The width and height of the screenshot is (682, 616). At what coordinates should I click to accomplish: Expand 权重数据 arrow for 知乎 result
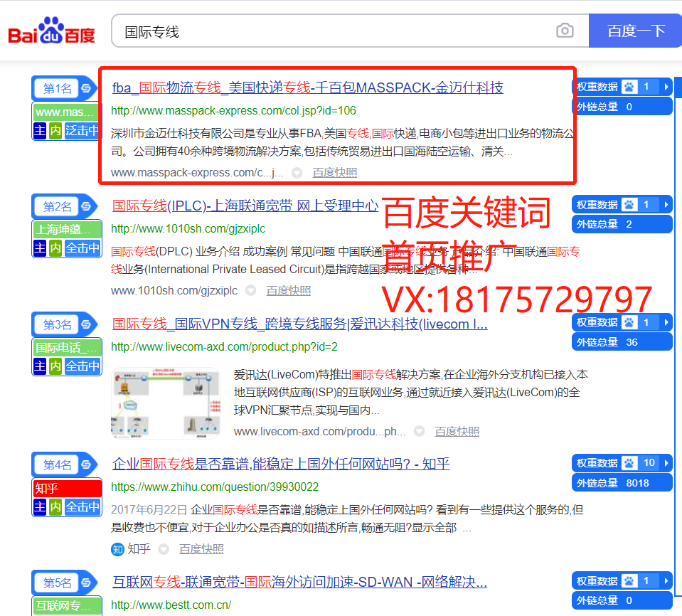pyautogui.click(x=666, y=463)
